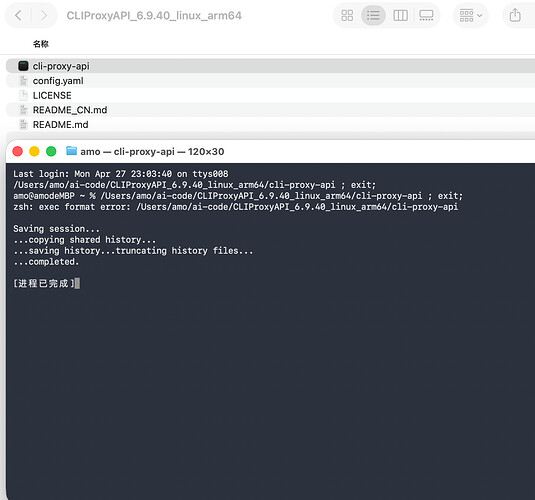Click the 'zsh: exec format error' line

[236, 207]
